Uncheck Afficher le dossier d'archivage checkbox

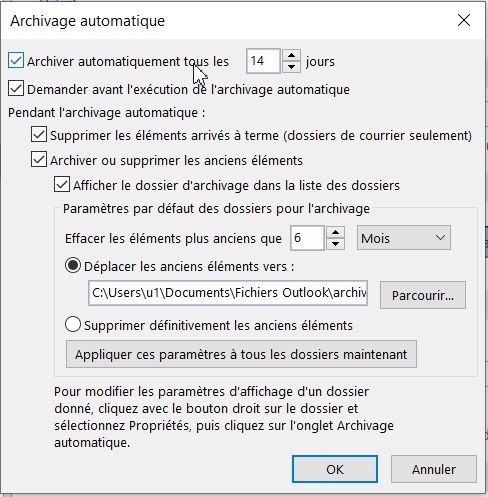click(62, 184)
